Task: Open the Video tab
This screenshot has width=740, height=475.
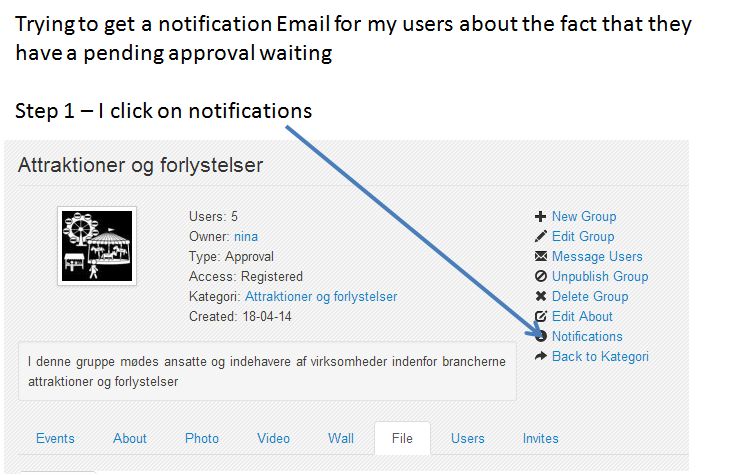Action: (274, 438)
